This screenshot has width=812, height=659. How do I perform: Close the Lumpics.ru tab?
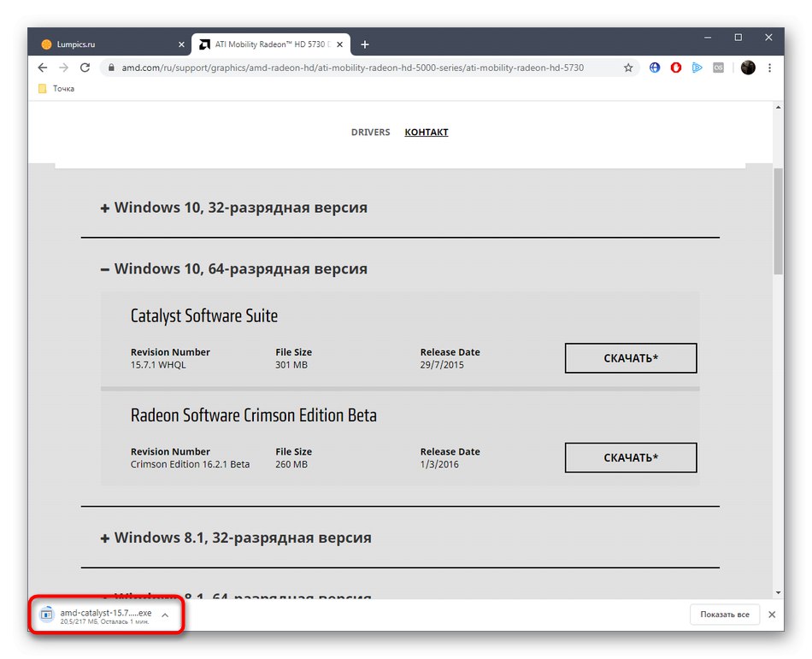pos(181,44)
